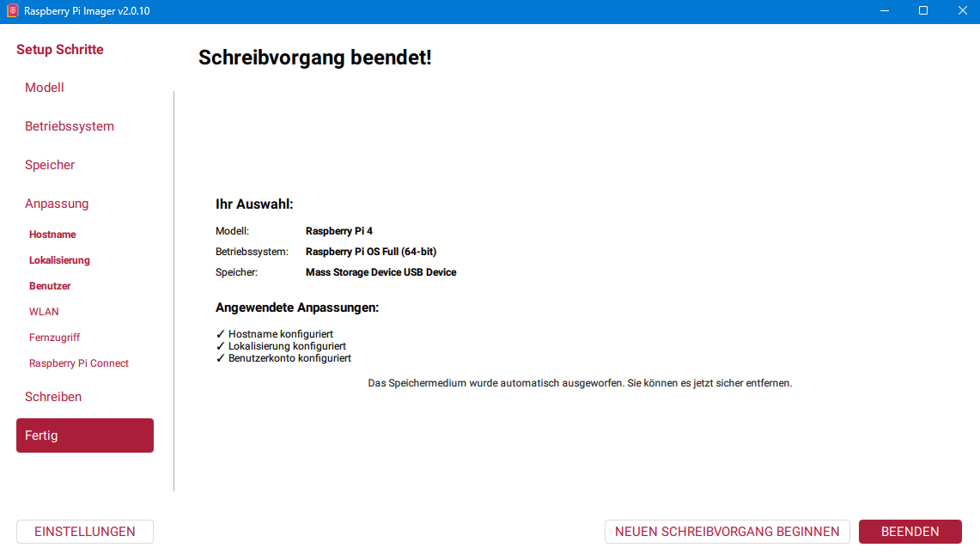This screenshot has height=554, width=980.
Task: Click the 'Setup Schritte' sidebar title
Action: (x=60, y=50)
